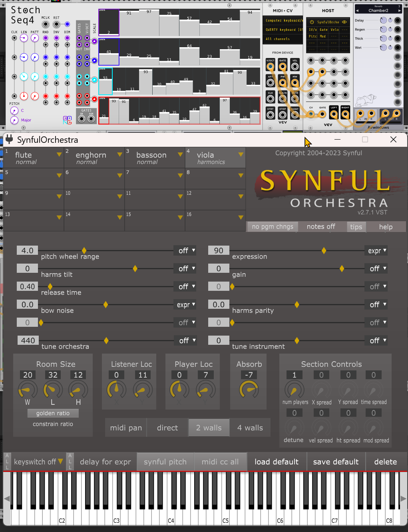The width and height of the screenshot is (408, 532).
Task: Click the save default button
Action: click(x=336, y=462)
